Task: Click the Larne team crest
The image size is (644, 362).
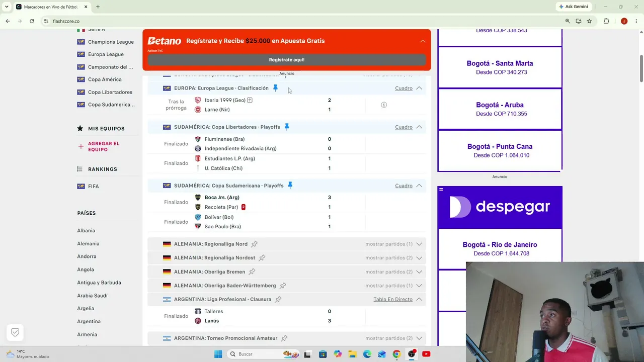Action: [198, 110]
